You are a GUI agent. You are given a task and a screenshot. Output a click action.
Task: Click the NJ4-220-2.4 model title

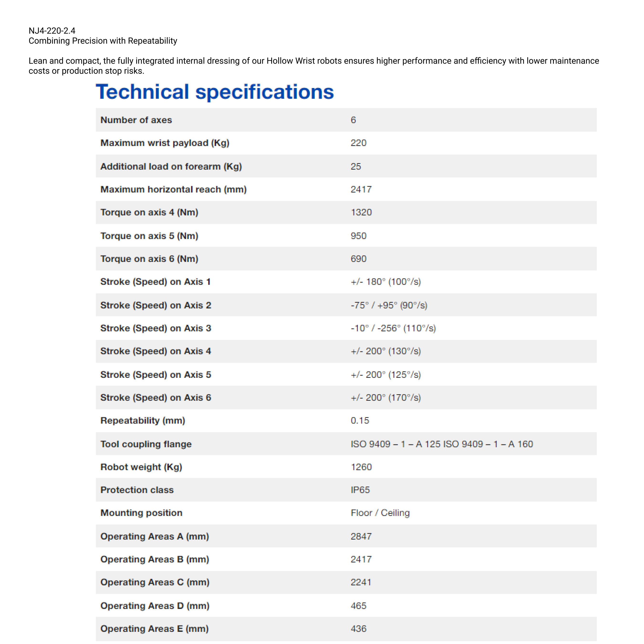coord(52,31)
